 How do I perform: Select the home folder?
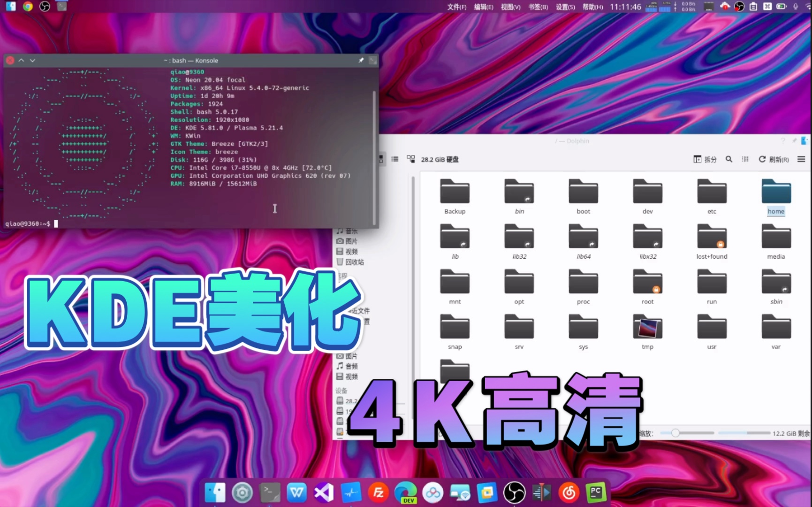(776, 197)
